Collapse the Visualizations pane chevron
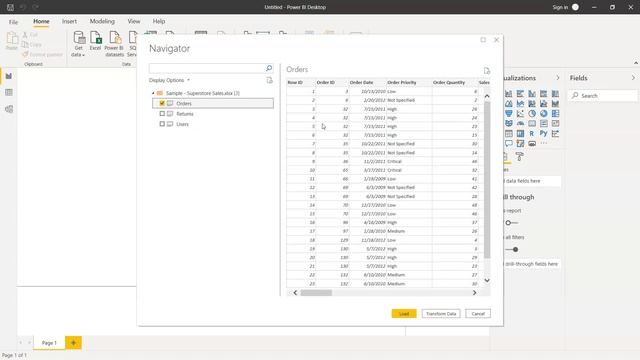The width and height of the screenshot is (640, 360). pos(558,78)
